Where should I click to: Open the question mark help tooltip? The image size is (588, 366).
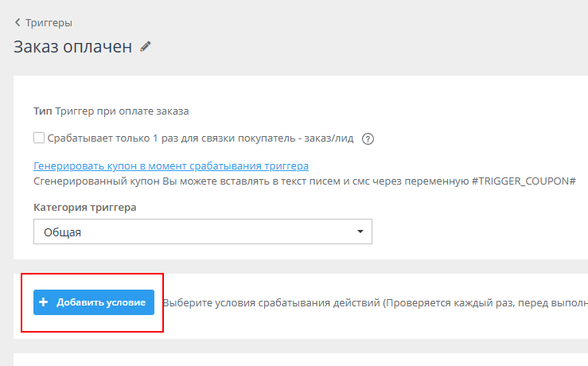368,138
